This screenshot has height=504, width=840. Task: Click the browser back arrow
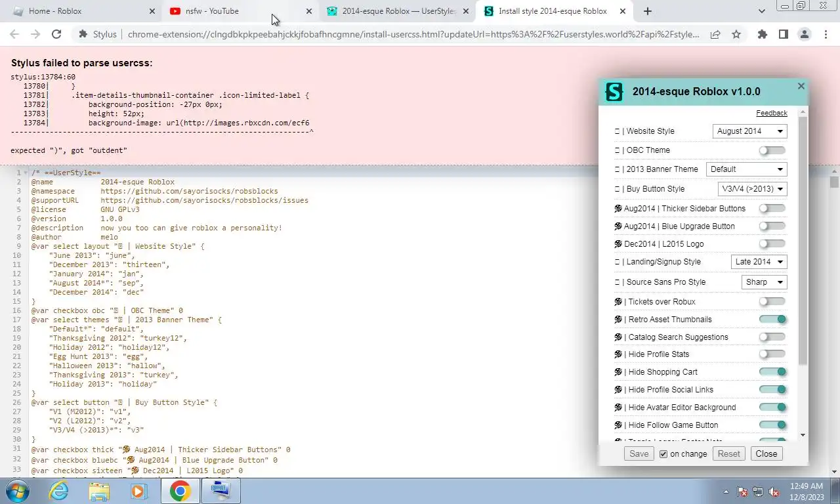(x=14, y=35)
